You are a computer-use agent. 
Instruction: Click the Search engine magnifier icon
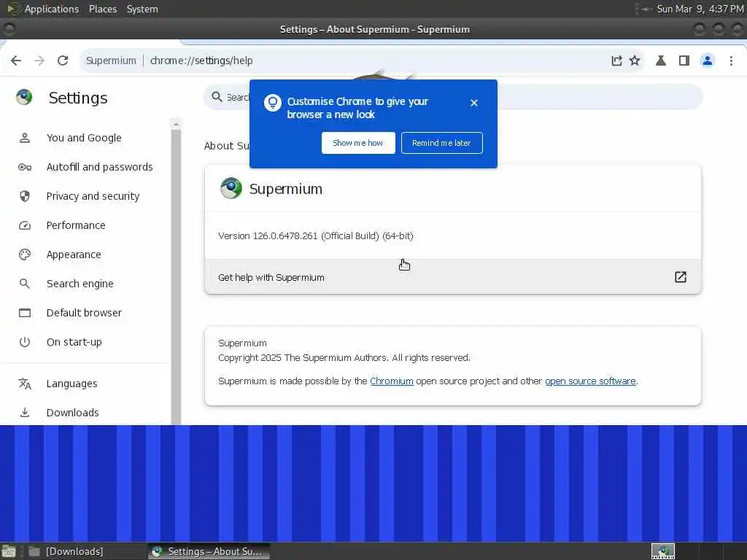[x=25, y=284]
